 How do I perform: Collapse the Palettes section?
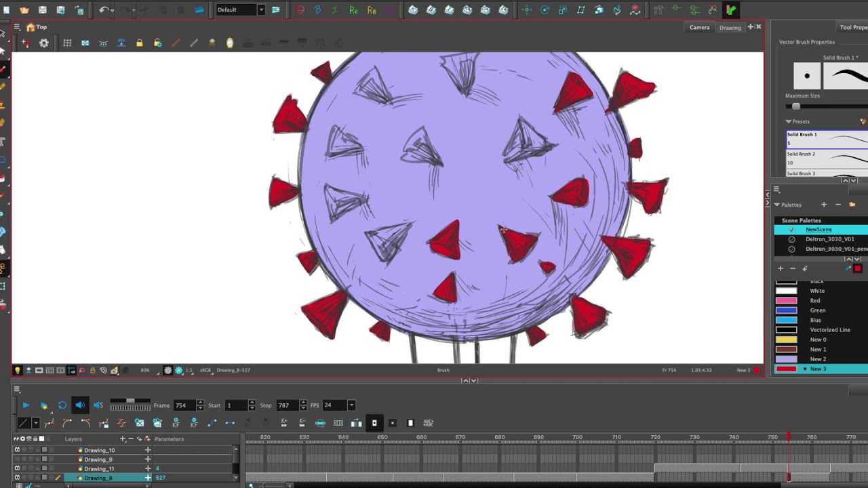pyautogui.click(x=777, y=205)
